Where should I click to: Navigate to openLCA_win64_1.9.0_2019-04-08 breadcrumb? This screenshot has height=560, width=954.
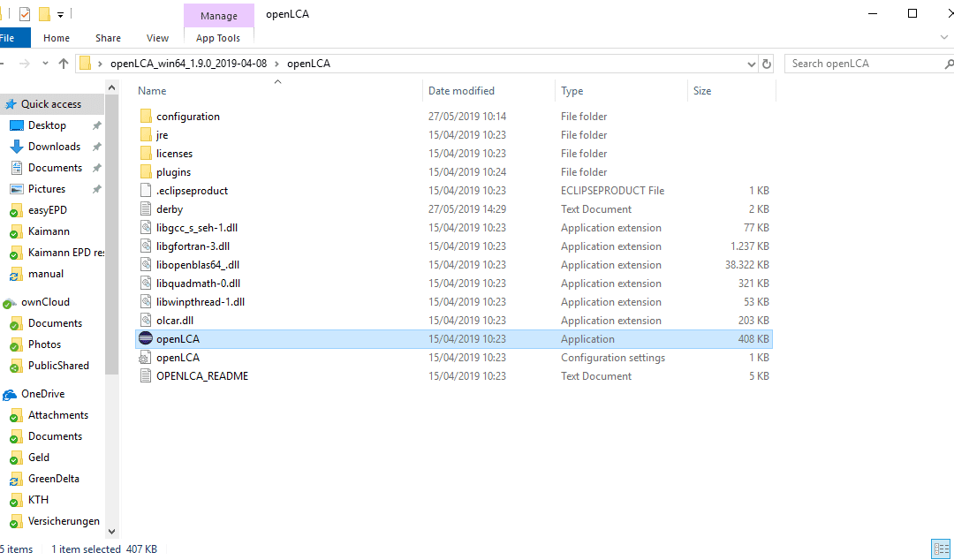189,64
